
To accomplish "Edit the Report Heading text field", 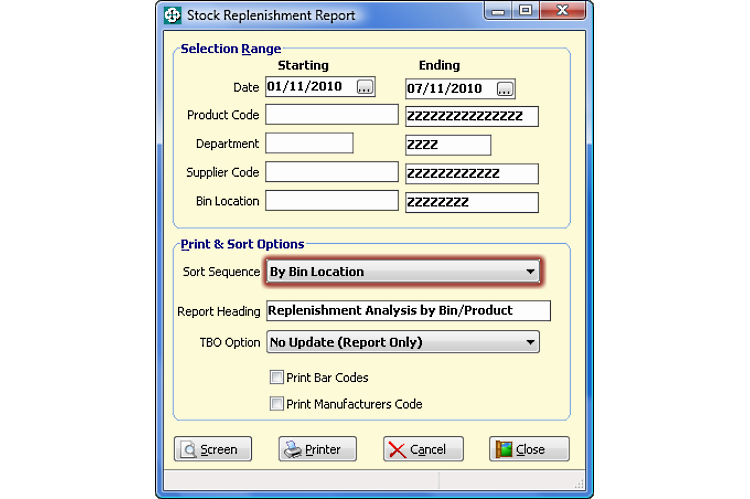I will click(408, 310).
